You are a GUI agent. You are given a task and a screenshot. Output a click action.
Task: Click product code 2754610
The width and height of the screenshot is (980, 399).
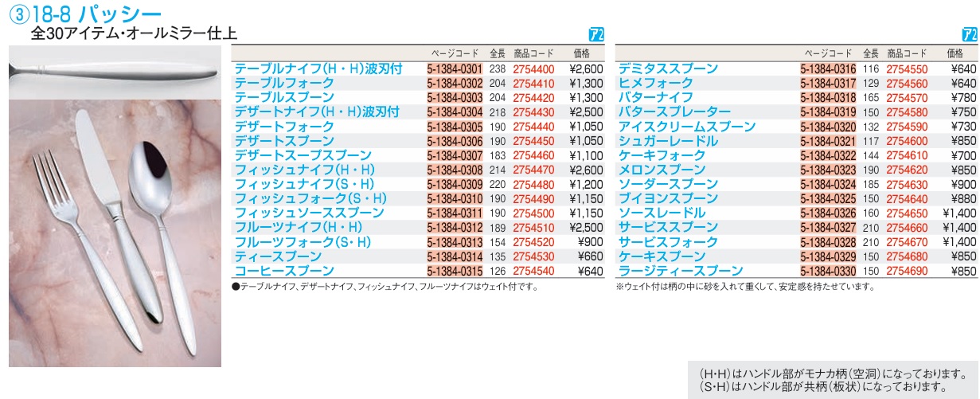(907, 155)
